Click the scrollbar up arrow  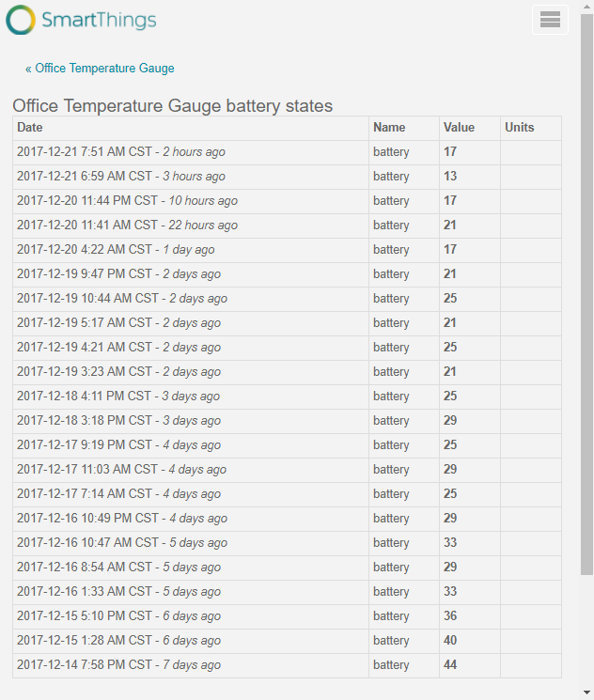point(586,7)
